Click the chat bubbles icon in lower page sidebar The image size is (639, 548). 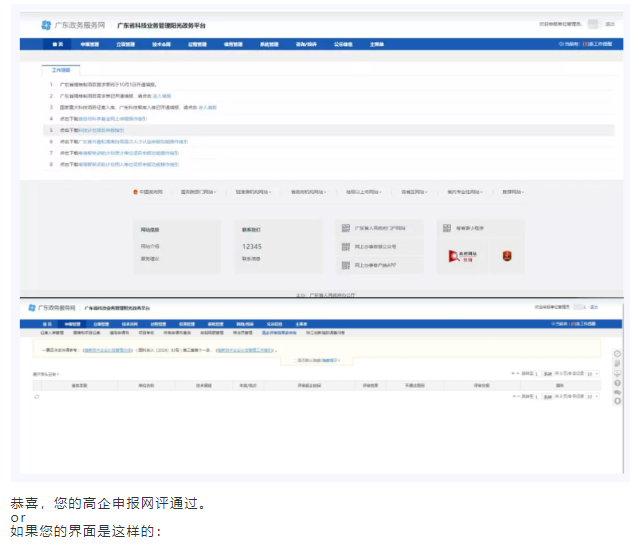(x=617, y=392)
